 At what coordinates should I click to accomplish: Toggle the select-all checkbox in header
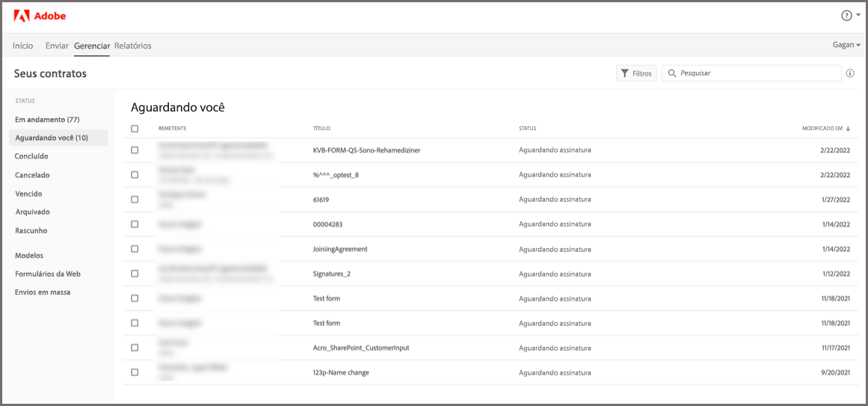click(135, 129)
